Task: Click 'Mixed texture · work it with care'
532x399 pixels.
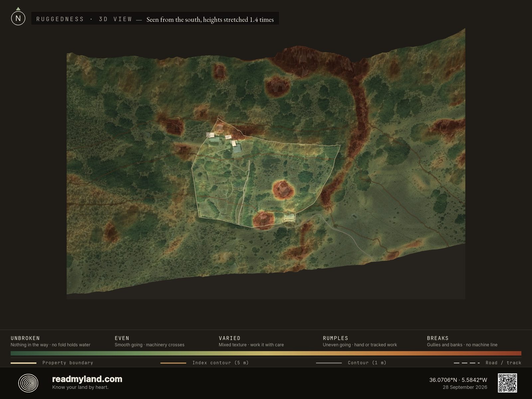Action: (251, 345)
